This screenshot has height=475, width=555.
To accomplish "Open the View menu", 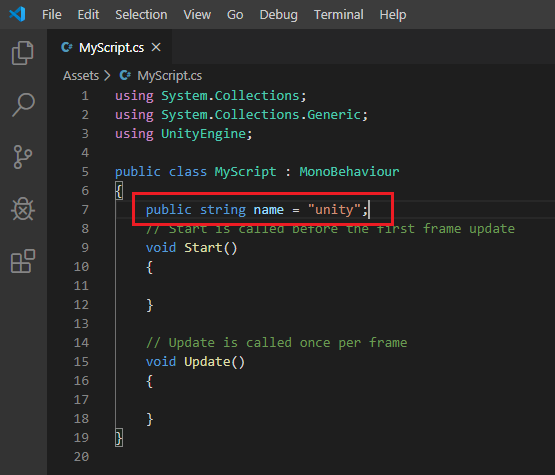I will [x=197, y=15].
